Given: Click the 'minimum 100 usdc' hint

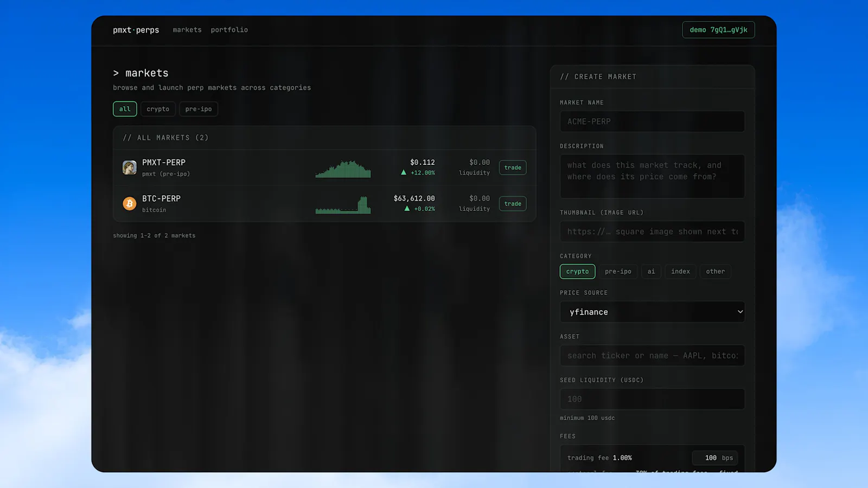Looking at the screenshot, I should [587, 418].
